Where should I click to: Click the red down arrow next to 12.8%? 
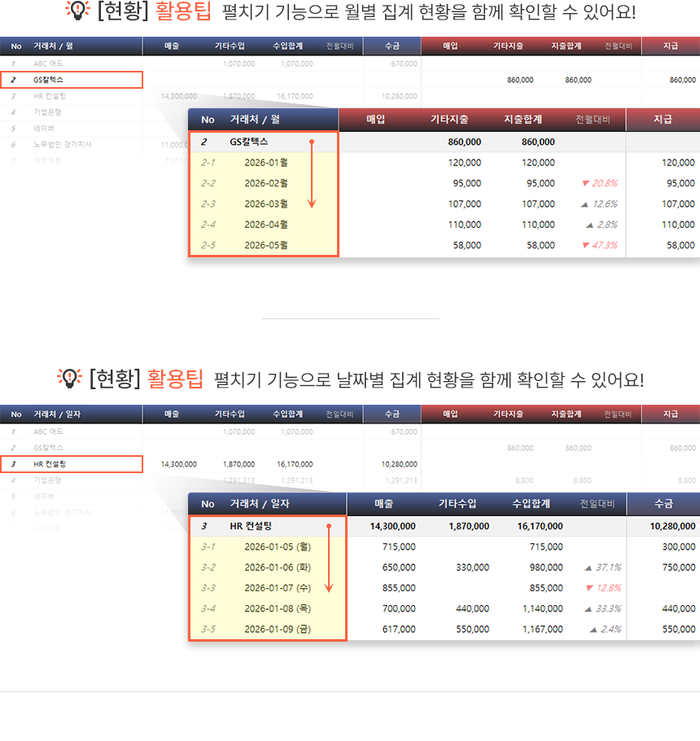tap(587, 588)
